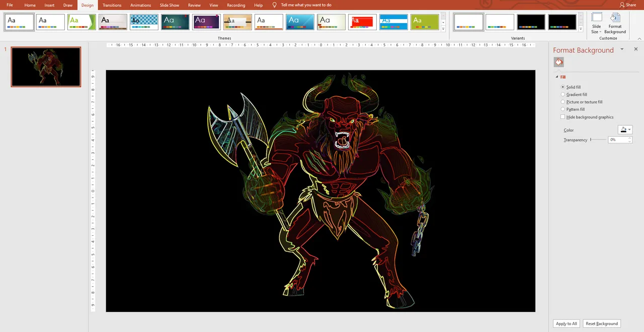644x332 pixels.
Task: Open the Animations tab
Action: 140,5
